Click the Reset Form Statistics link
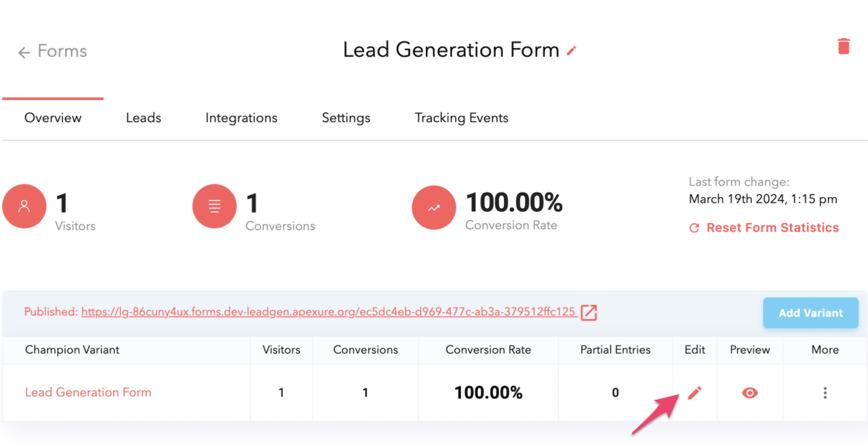 pos(772,228)
